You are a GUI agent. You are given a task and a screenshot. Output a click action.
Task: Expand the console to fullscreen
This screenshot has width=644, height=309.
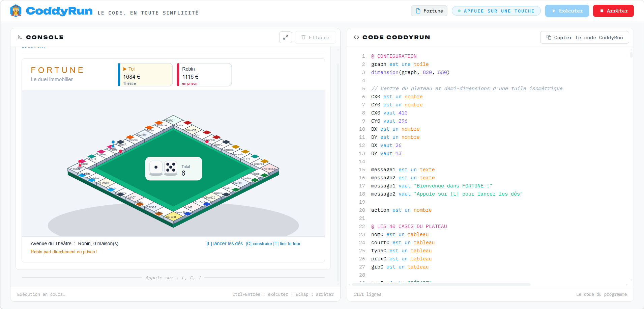click(x=286, y=37)
